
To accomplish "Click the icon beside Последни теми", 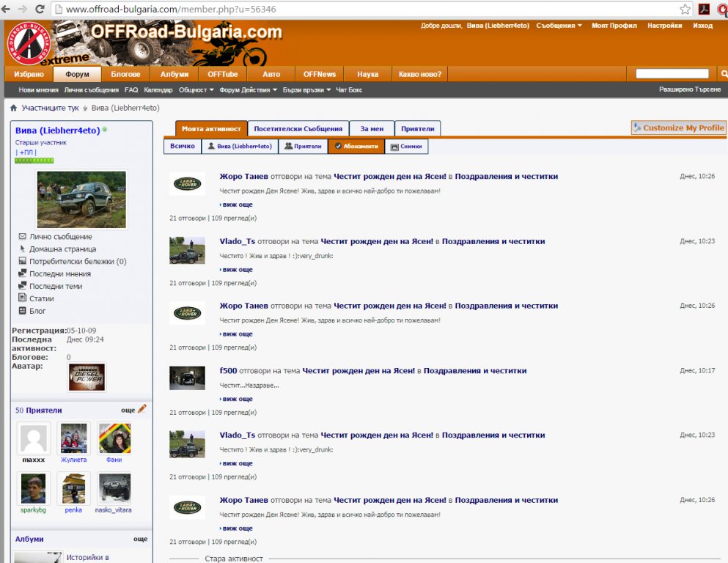I will click(22, 285).
